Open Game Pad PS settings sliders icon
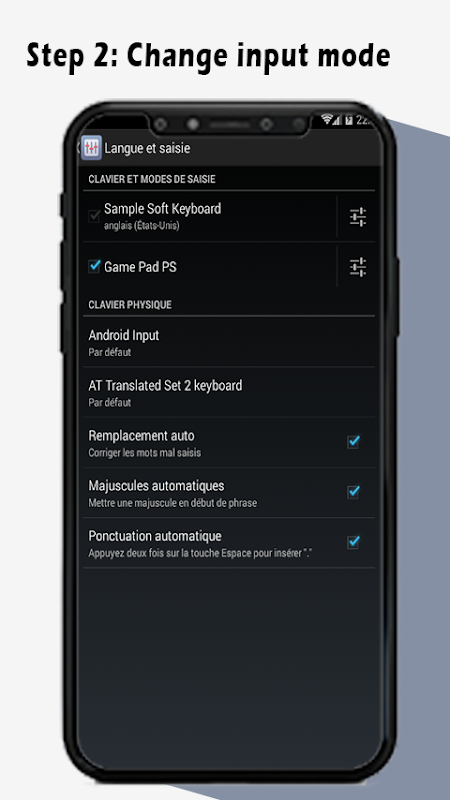This screenshot has height=800, width=450. (x=358, y=267)
